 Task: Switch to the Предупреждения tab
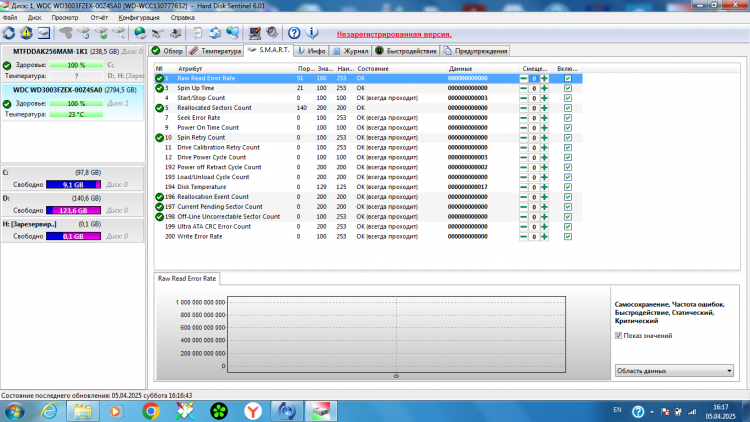click(x=475, y=51)
